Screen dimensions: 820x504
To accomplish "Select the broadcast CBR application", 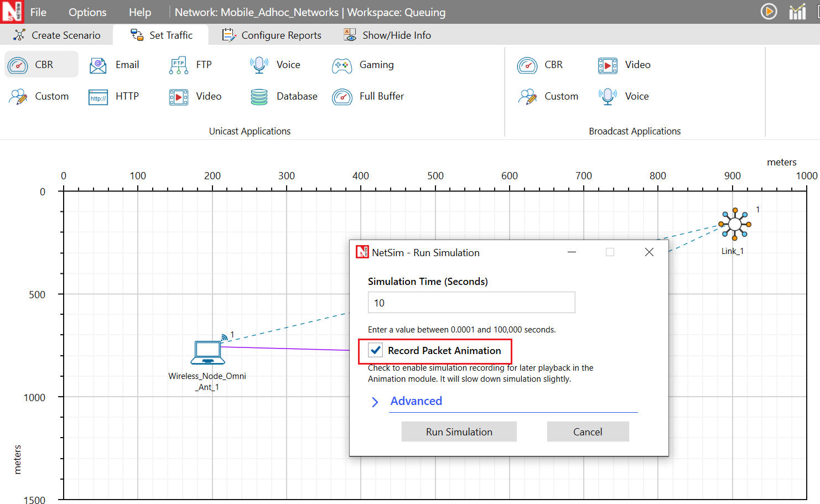I will pos(540,65).
